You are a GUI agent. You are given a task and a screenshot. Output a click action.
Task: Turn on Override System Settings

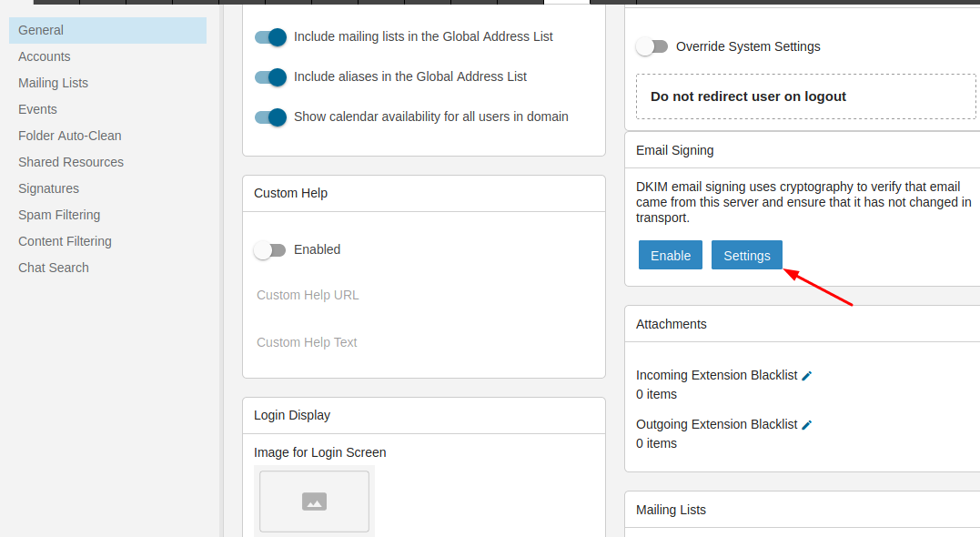[x=652, y=46]
